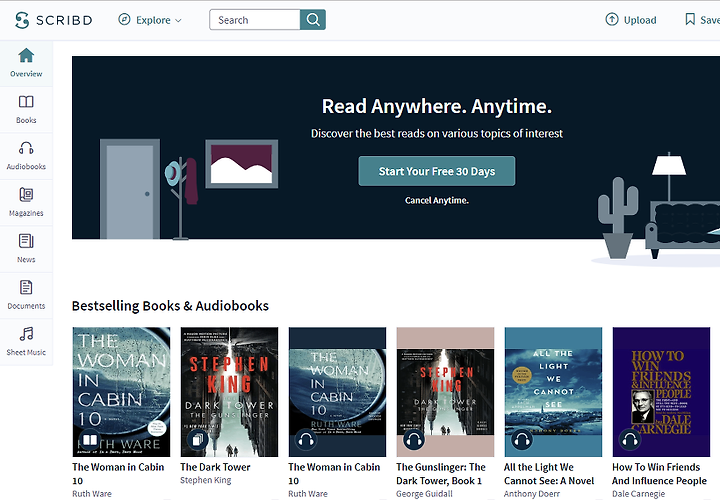Click the Sheet Music label in sidebar
This screenshot has width=720, height=500.
26,352
